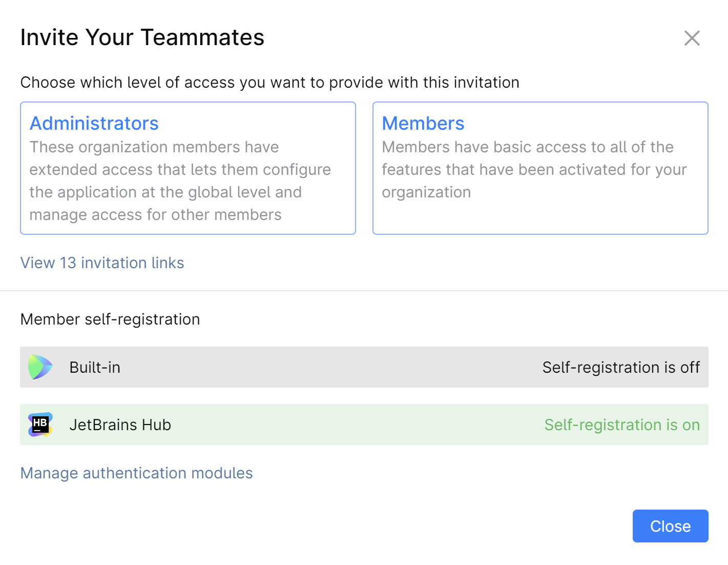
Task: Open View 13 invitation links
Action: tap(102, 263)
